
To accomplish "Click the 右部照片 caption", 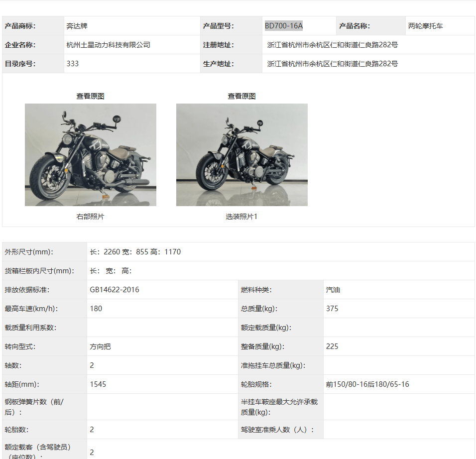I will (90, 217).
